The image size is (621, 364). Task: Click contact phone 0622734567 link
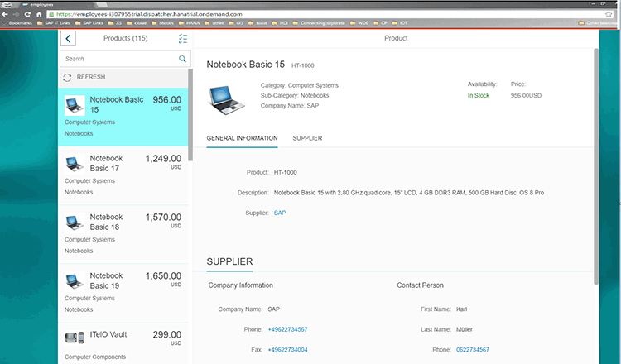(473, 350)
